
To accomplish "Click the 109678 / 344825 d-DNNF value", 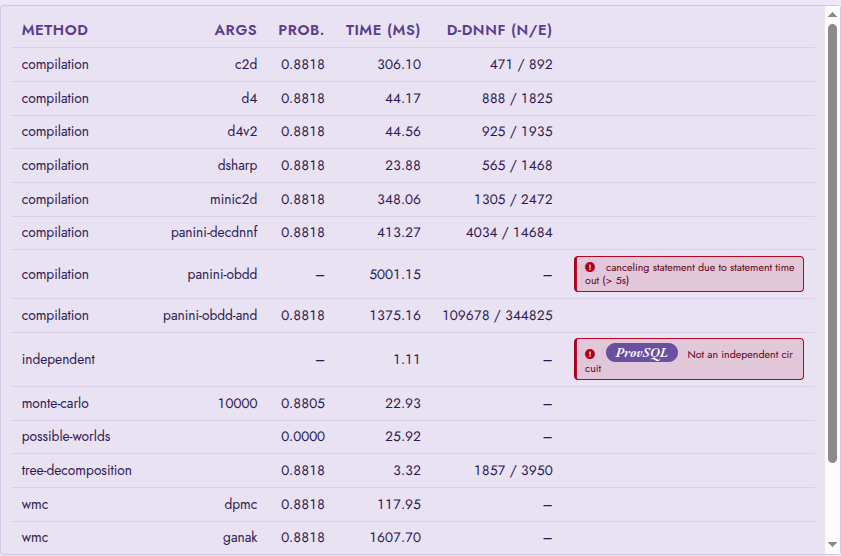I will tap(497, 315).
